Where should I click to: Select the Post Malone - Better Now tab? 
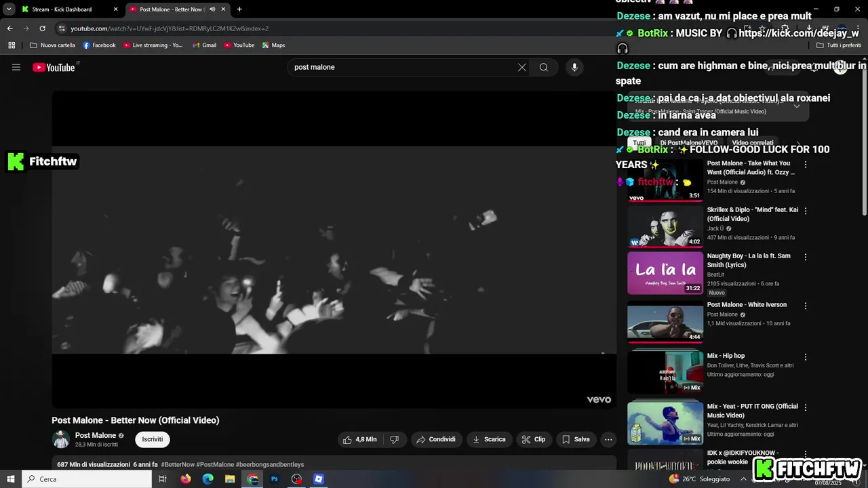pyautogui.click(x=173, y=9)
